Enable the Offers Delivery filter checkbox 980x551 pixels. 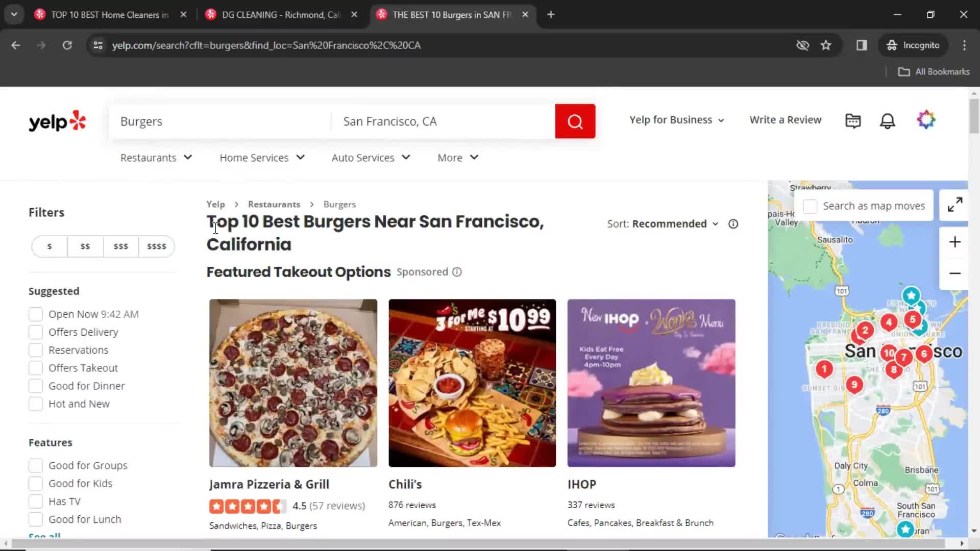[35, 332]
